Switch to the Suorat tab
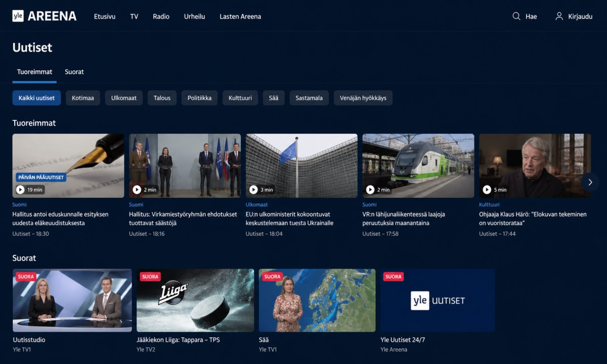The image size is (607, 364). (74, 72)
